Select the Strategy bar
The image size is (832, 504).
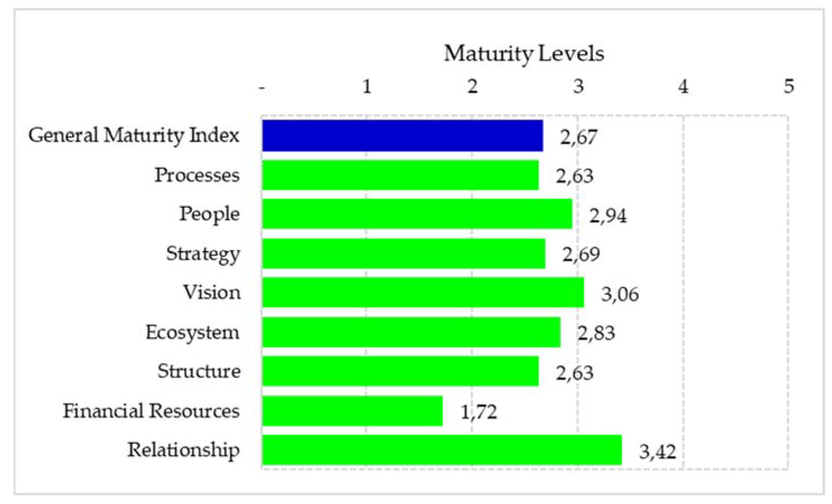click(x=404, y=254)
